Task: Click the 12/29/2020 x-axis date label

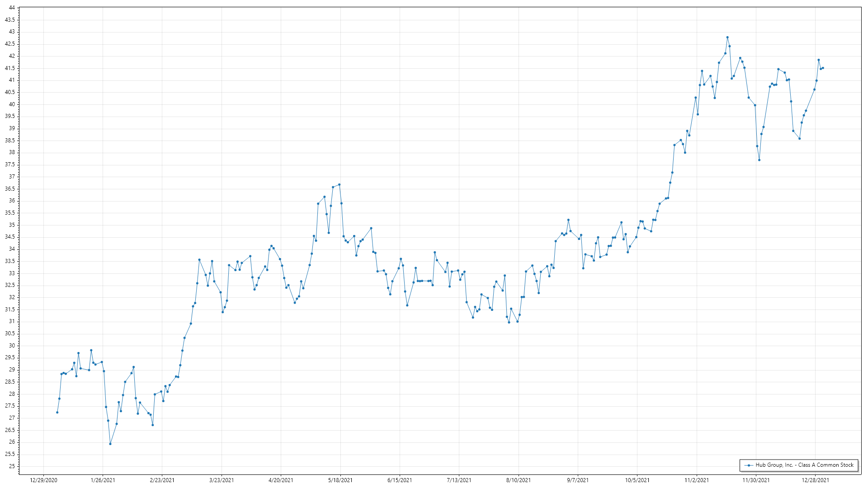Action: pyautogui.click(x=43, y=480)
